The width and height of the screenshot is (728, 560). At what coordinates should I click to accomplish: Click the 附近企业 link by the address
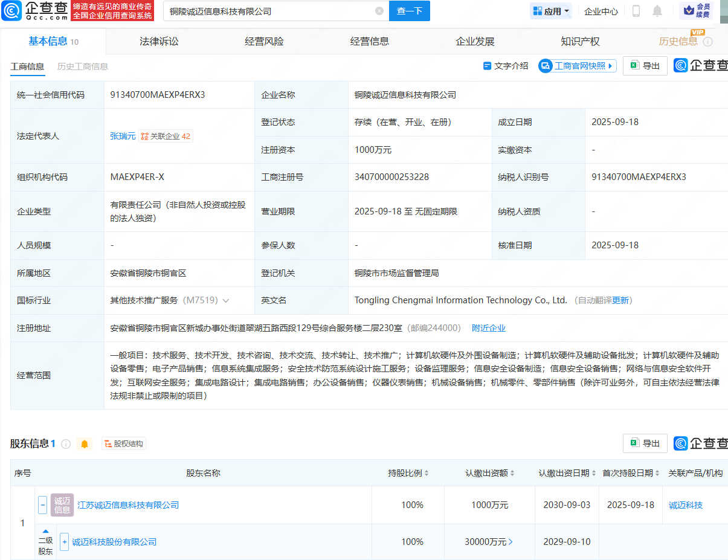(x=488, y=328)
